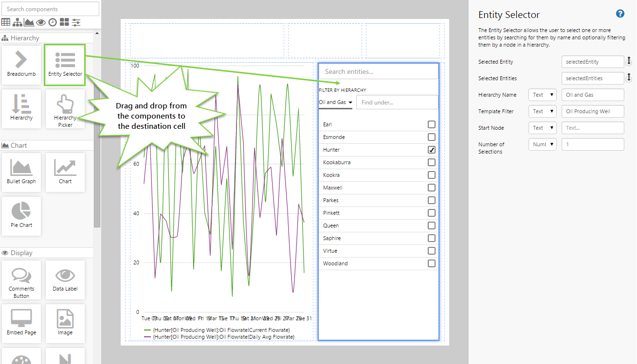Click the table category filter icon
Image resolution: width=637 pixels, height=364 pixels.
6,22
